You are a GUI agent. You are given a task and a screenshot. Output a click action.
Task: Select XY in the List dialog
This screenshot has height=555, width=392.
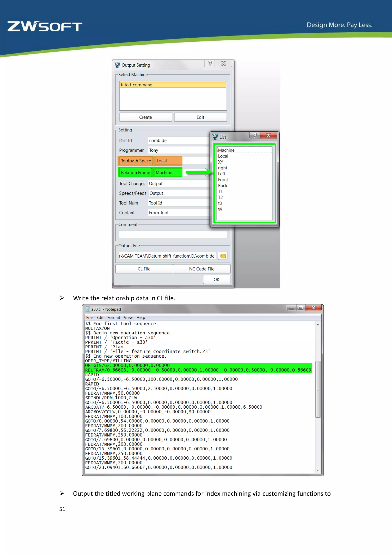[x=244, y=162]
